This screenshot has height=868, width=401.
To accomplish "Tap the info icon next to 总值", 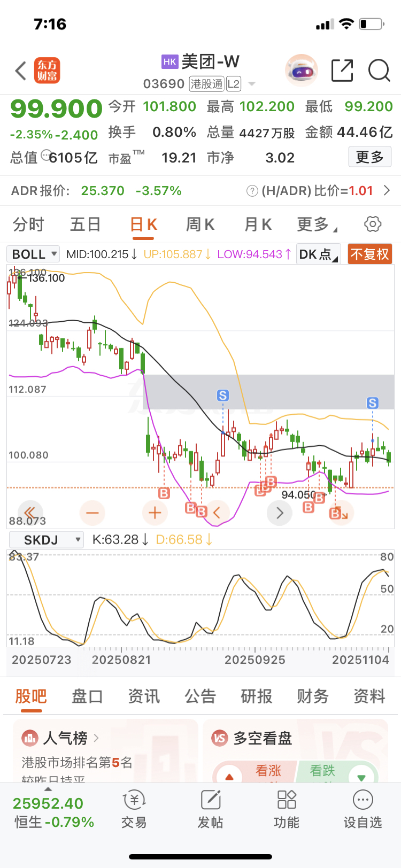I will pyautogui.click(x=47, y=155).
